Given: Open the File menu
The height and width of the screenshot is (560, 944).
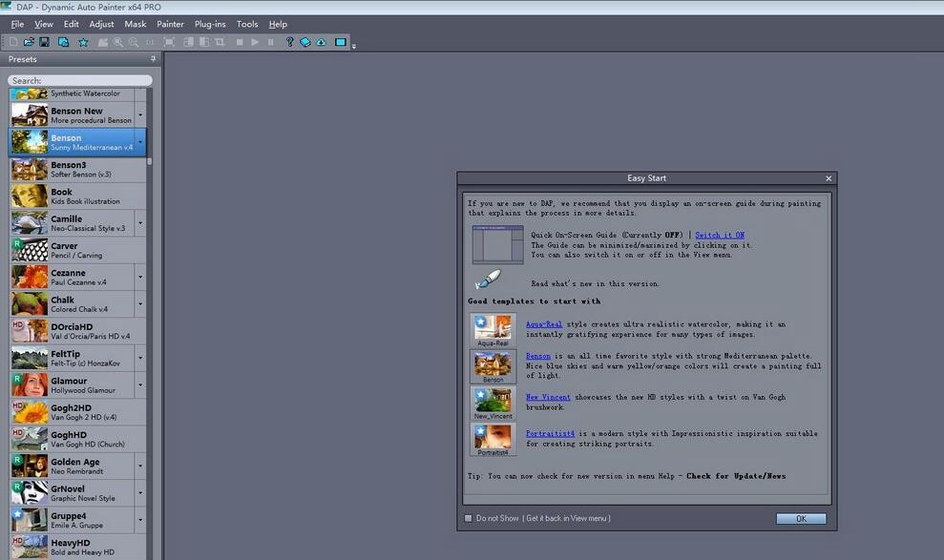Looking at the screenshot, I should 17,24.
